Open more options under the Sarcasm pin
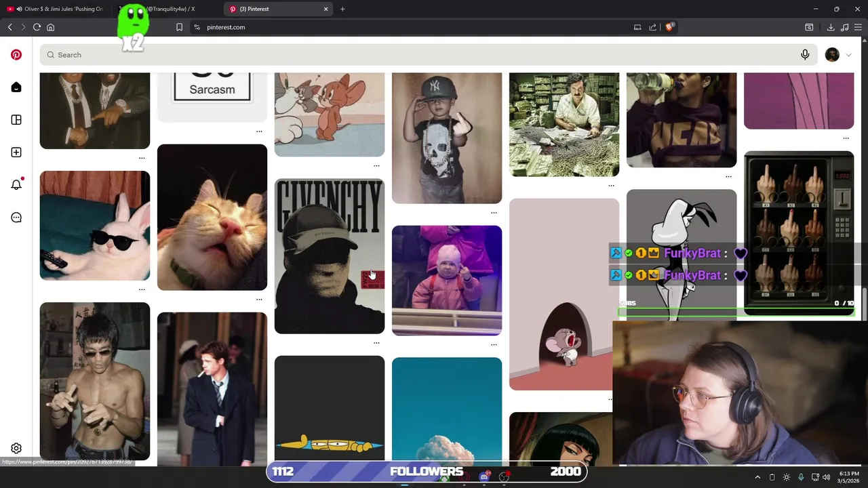The image size is (868, 488). point(259,131)
